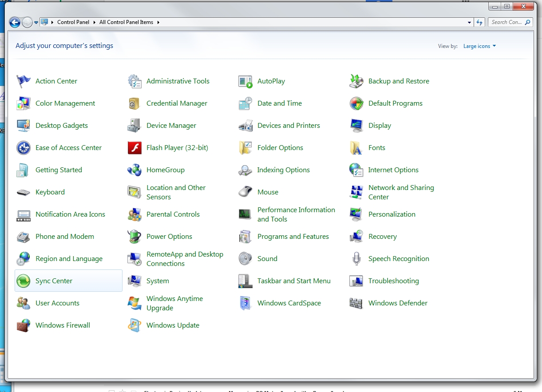Open the Devices and Printers icon
The height and width of the screenshot is (392, 542).
pos(245,126)
